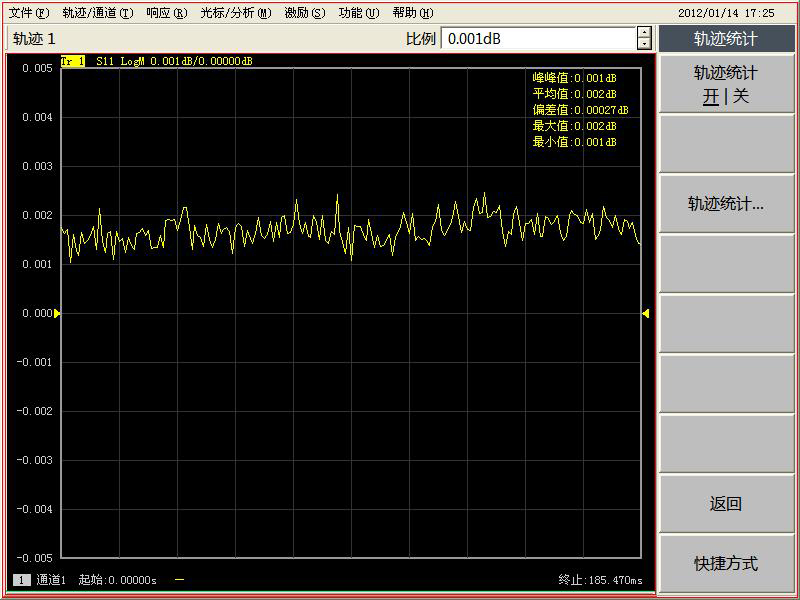The image size is (800, 600).
Task: Select the Tr 1 trace label
Action: click(x=72, y=61)
